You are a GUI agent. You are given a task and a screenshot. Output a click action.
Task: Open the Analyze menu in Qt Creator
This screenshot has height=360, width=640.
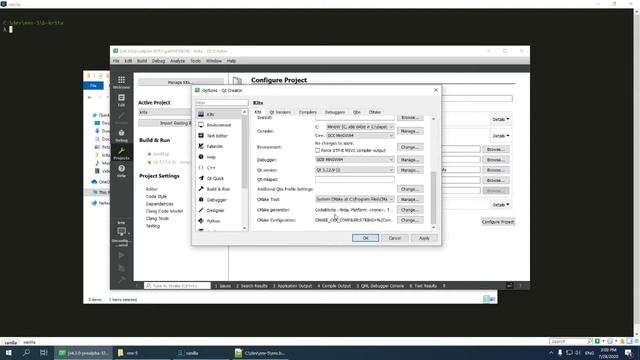click(177, 61)
